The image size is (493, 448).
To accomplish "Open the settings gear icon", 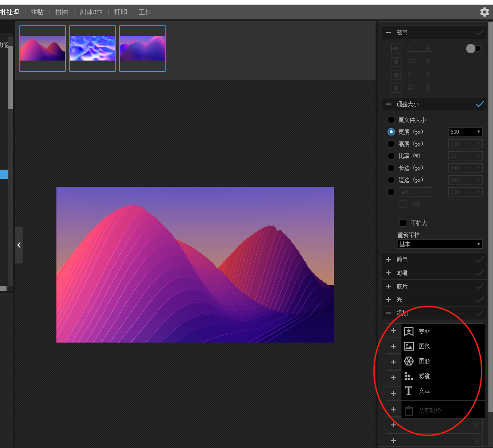I will (x=484, y=12).
